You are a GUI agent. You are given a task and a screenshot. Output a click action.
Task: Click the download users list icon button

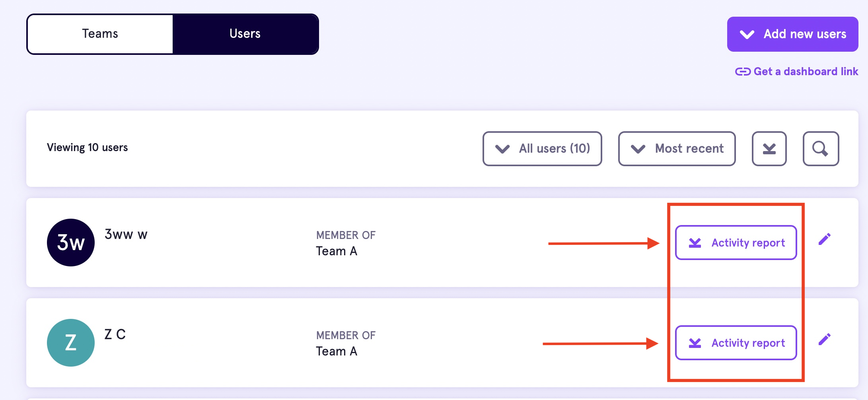click(x=769, y=149)
